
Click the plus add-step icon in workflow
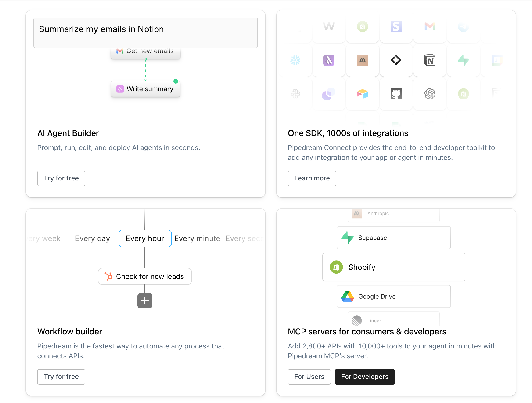coord(145,301)
